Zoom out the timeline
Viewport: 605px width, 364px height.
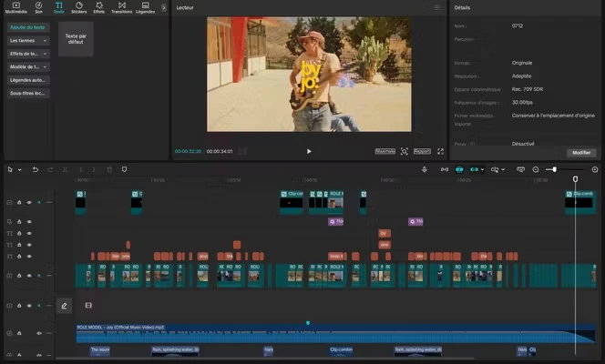pos(536,169)
